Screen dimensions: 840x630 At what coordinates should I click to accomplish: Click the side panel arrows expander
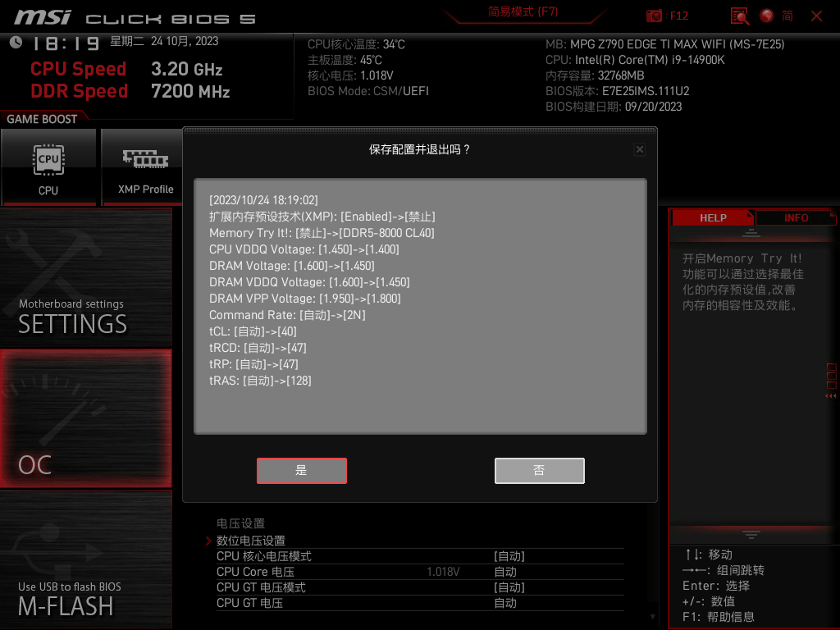pyautogui.click(x=831, y=381)
